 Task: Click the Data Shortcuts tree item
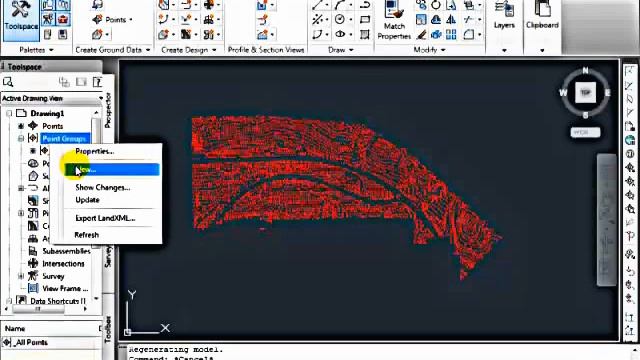(x=58, y=301)
